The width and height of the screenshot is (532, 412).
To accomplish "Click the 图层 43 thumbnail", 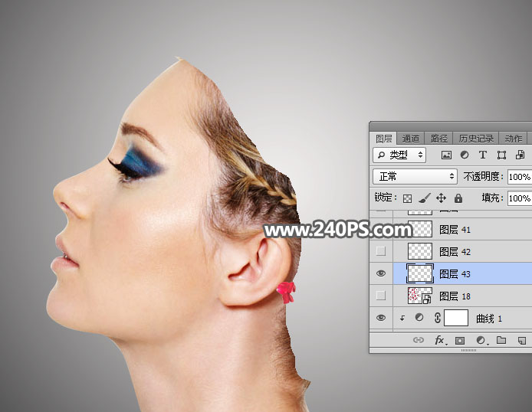I will point(420,273).
